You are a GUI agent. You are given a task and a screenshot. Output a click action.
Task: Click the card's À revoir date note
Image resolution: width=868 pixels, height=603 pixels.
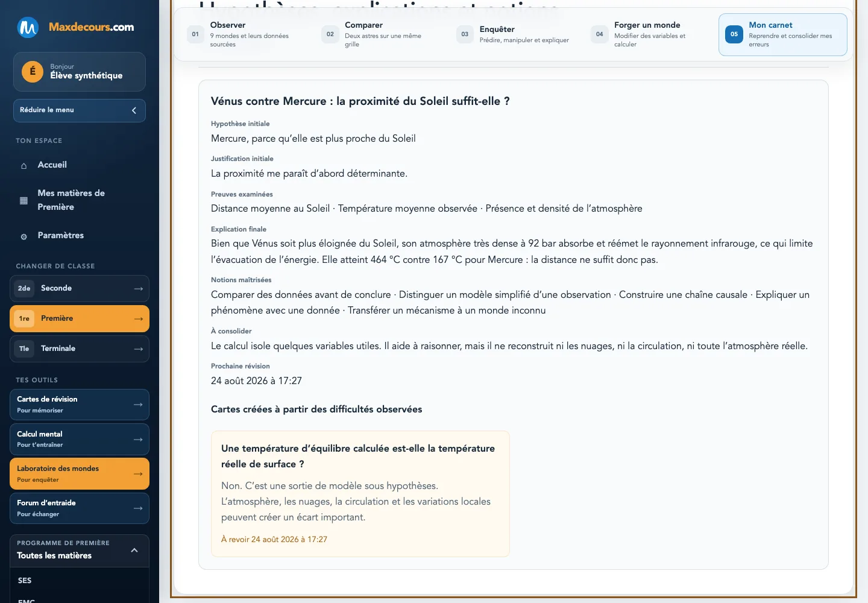coord(274,540)
